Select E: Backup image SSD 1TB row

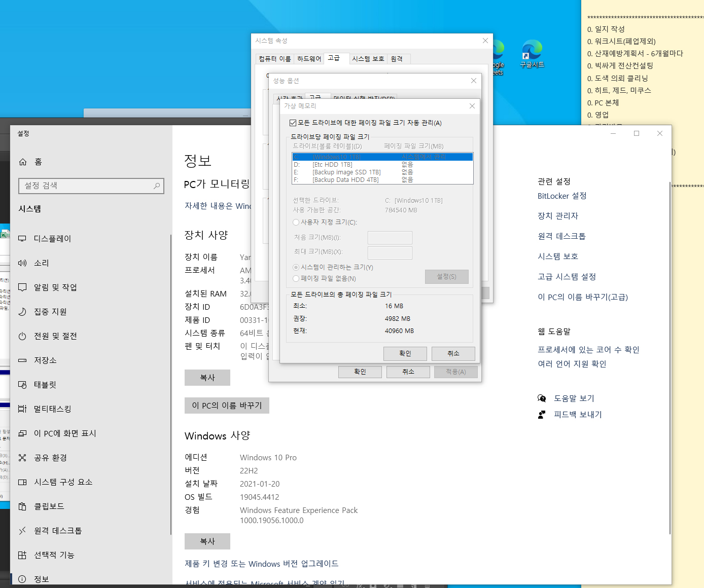click(382, 172)
